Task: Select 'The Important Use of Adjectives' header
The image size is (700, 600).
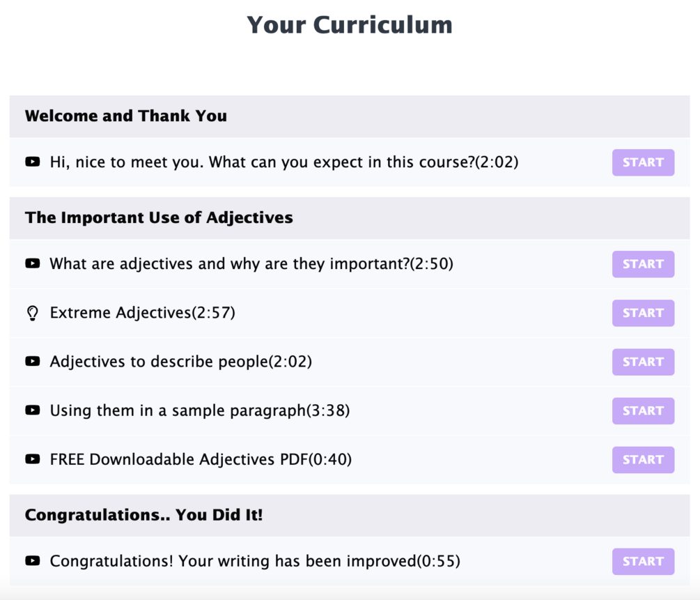Action: [x=159, y=217]
